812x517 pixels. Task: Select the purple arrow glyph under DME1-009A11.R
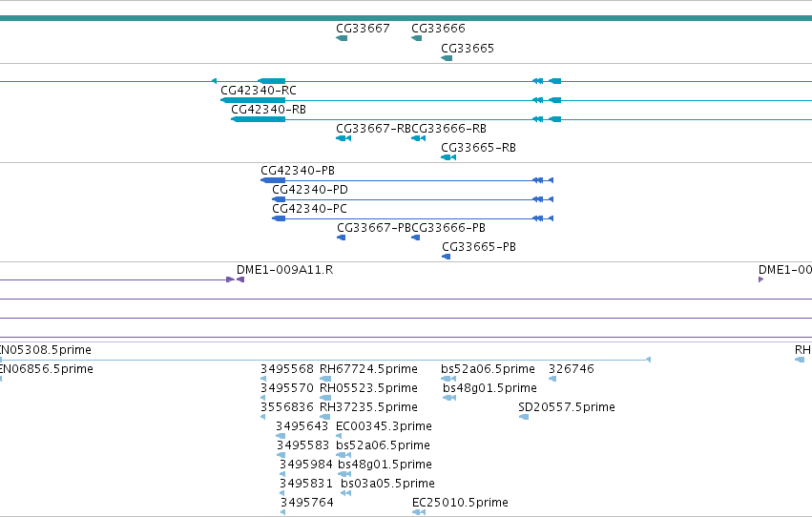point(240,279)
